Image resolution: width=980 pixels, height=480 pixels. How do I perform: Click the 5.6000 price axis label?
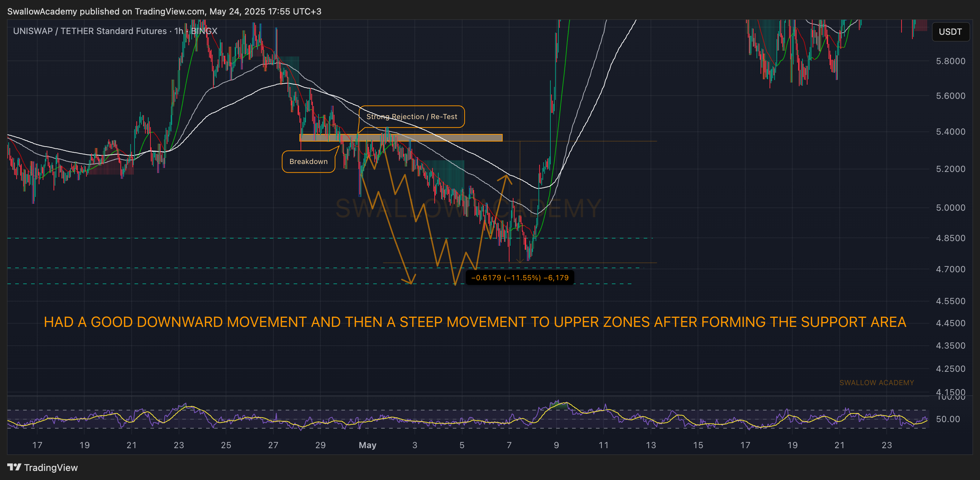(950, 96)
